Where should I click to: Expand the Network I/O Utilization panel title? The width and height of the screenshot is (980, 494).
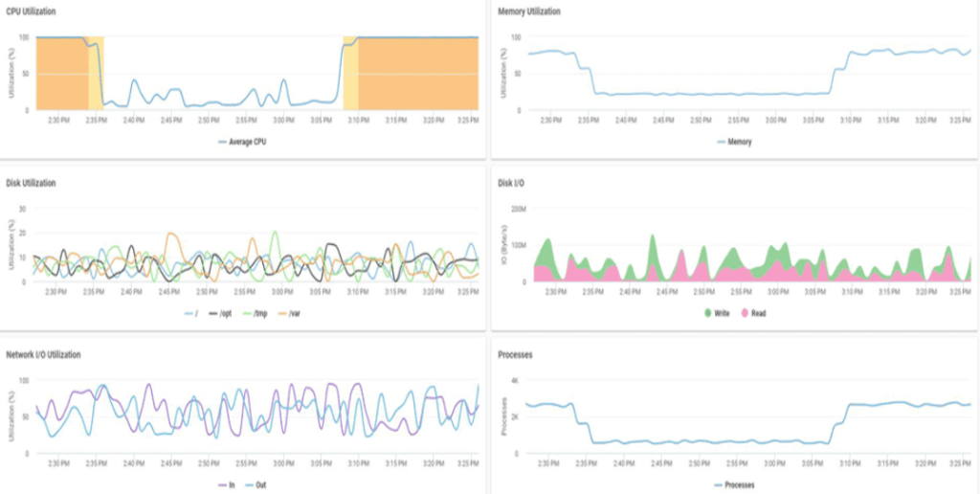[43, 354]
